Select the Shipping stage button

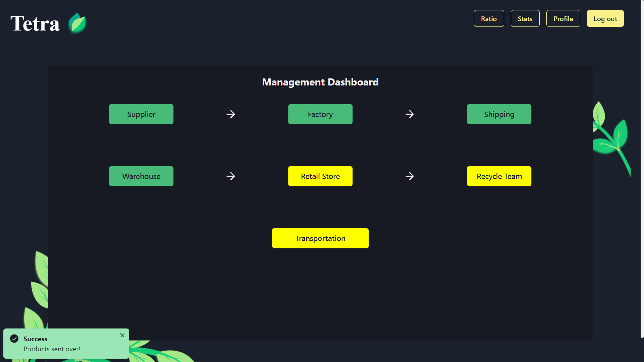click(499, 114)
